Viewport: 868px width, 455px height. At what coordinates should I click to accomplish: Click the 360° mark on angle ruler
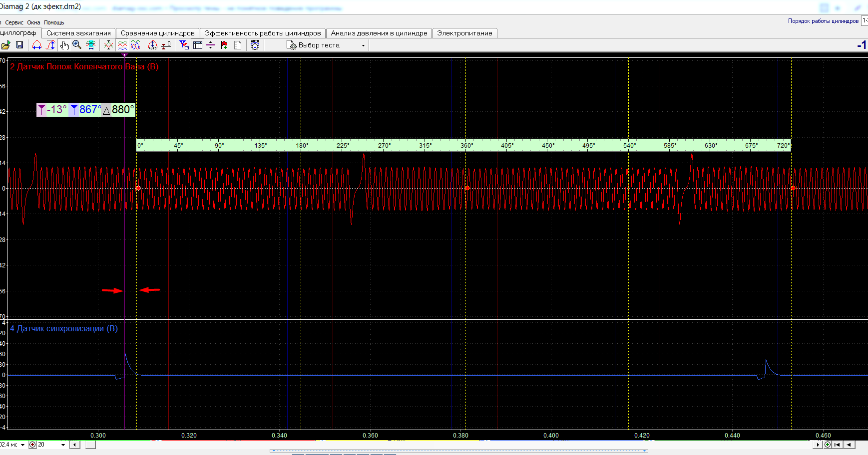[x=466, y=146]
